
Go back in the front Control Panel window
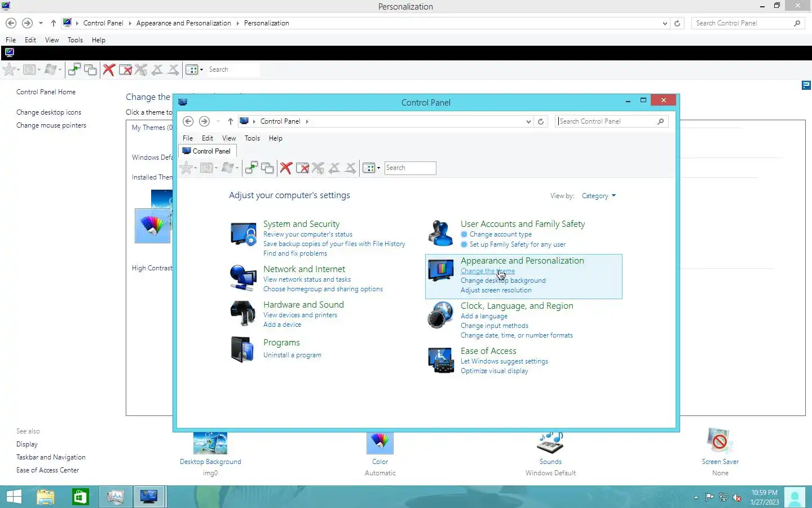[x=188, y=121]
